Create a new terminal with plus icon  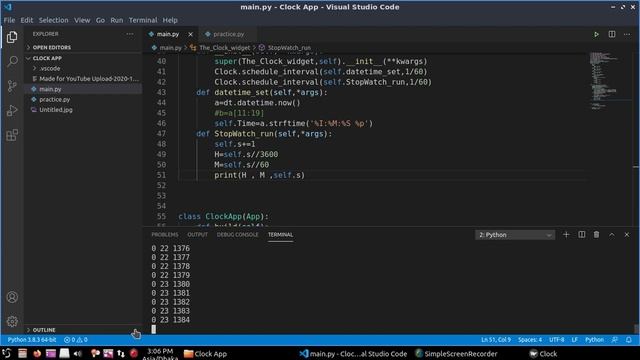click(566, 235)
